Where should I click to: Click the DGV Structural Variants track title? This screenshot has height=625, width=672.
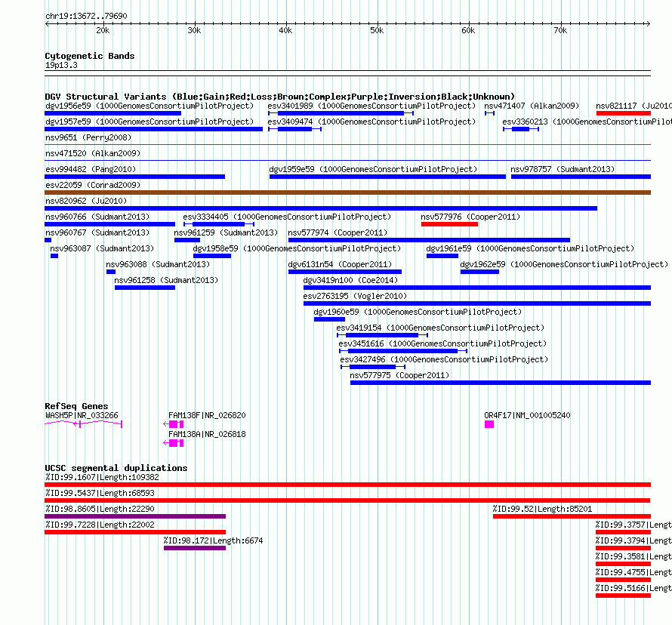[280, 97]
